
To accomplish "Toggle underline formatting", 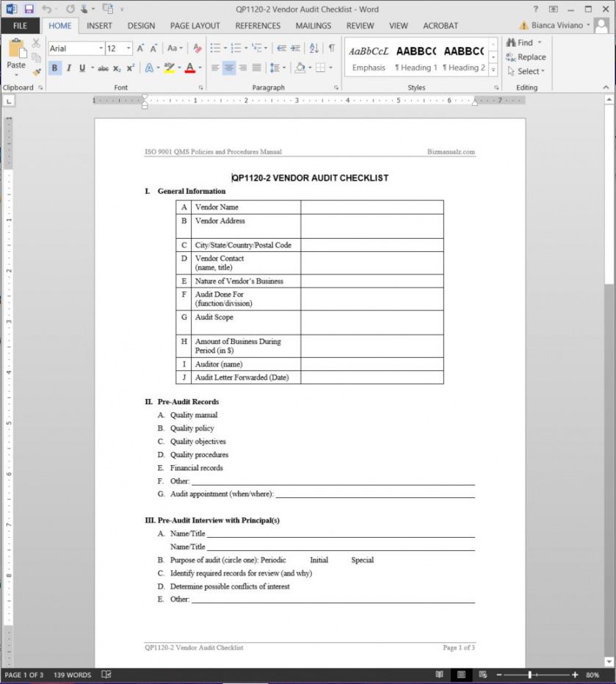I will pos(82,68).
